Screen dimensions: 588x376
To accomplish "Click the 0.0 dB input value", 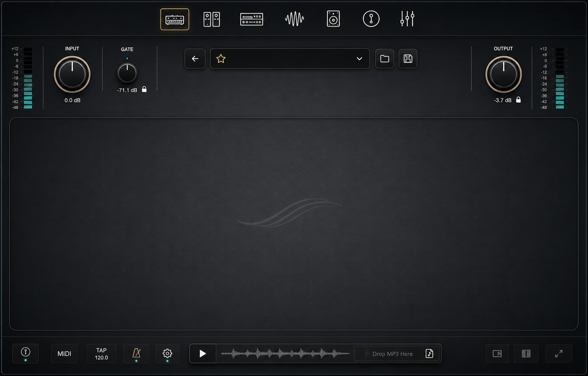I will pos(72,100).
